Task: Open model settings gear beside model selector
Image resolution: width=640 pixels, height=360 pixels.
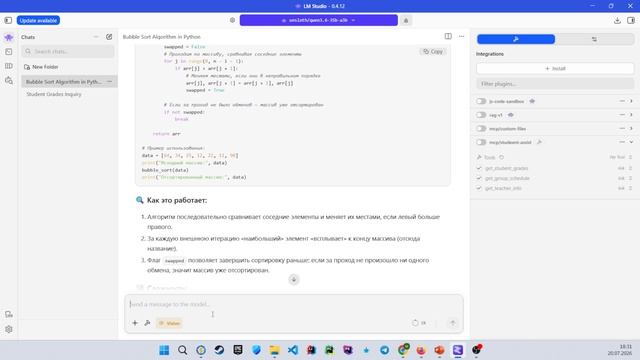Action: coord(232,20)
